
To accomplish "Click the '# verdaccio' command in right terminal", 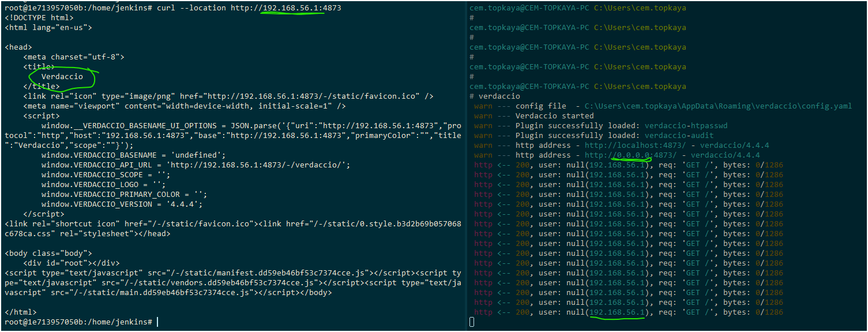I will [495, 96].
